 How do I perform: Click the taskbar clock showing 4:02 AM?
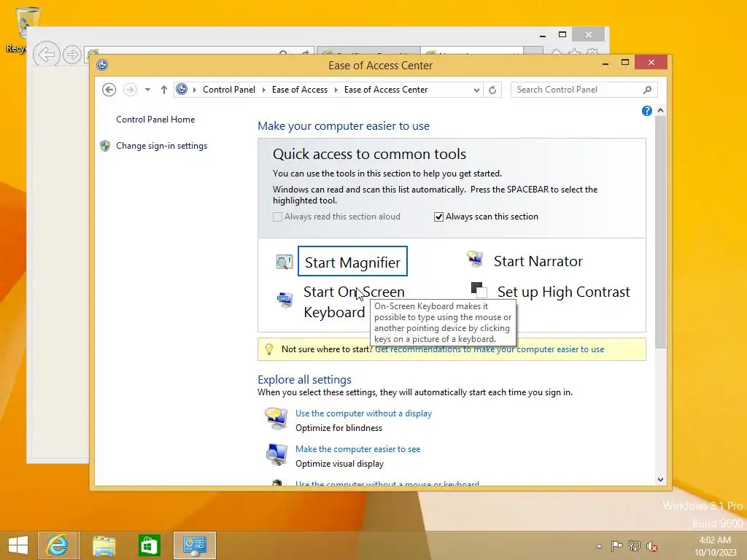(x=715, y=546)
